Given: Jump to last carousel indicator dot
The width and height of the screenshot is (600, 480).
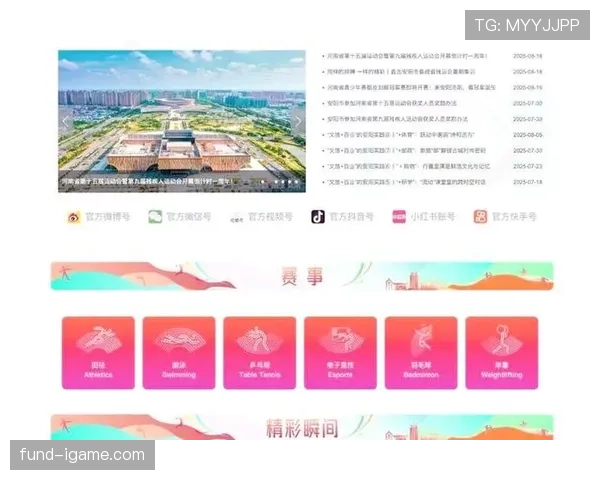Looking at the screenshot, I should (x=297, y=182).
